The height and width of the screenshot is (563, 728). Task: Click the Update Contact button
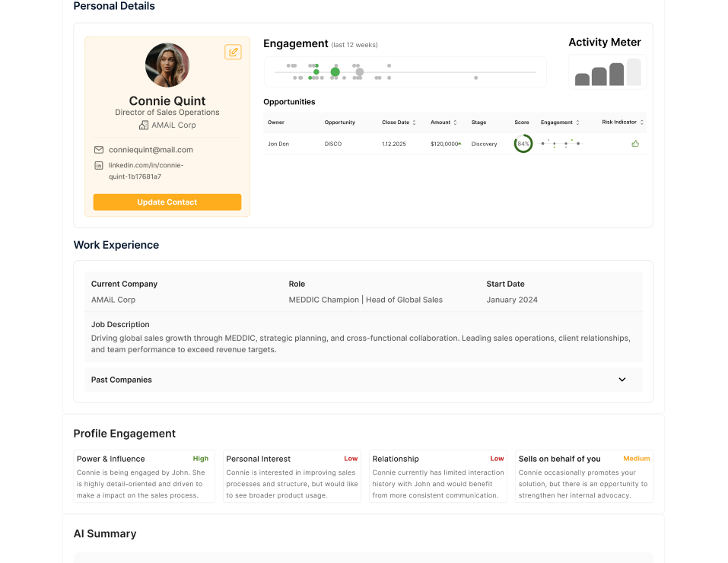(x=167, y=202)
